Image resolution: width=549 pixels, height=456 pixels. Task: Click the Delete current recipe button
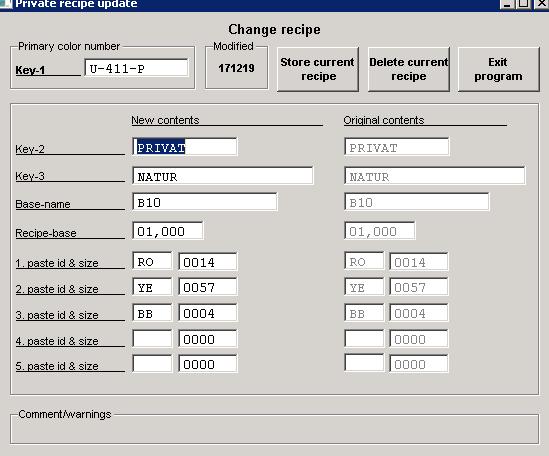(x=409, y=69)
